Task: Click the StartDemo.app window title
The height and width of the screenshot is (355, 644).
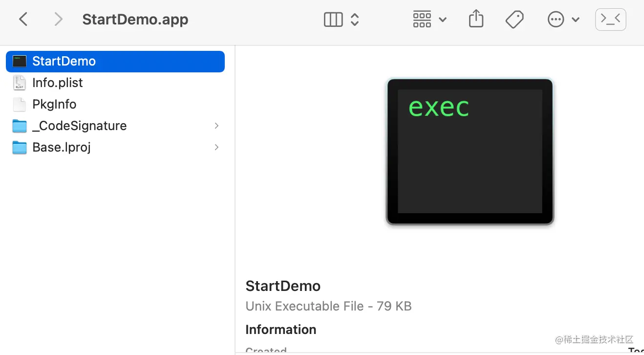Action: click(x=135, y=20)
